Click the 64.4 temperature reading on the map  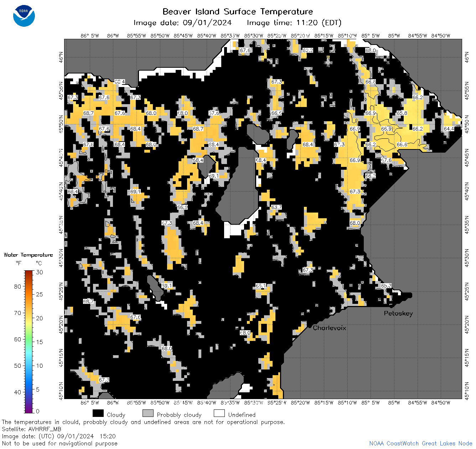point(449,129)
